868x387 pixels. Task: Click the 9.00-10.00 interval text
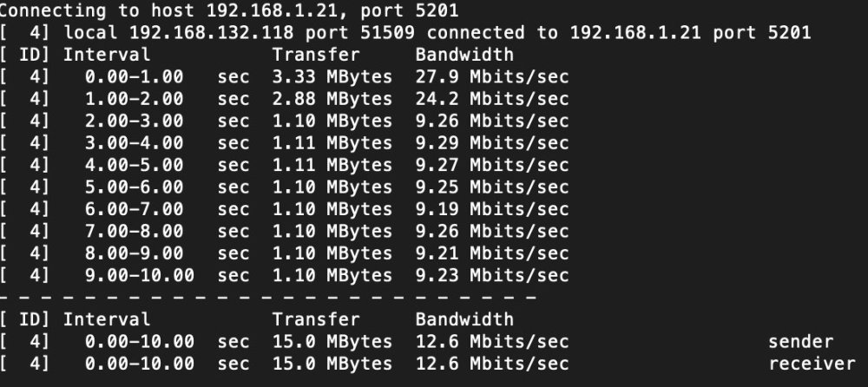140,275
